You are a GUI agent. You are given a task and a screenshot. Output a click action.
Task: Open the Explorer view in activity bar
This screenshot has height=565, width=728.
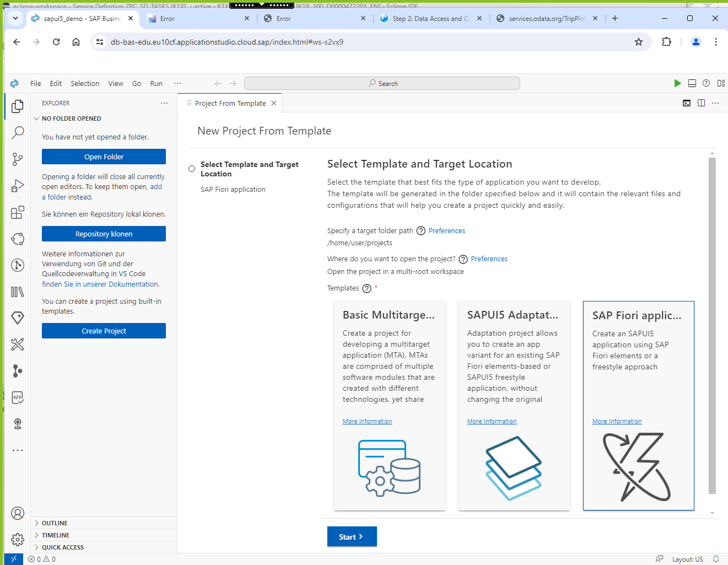tap(18, 106)
